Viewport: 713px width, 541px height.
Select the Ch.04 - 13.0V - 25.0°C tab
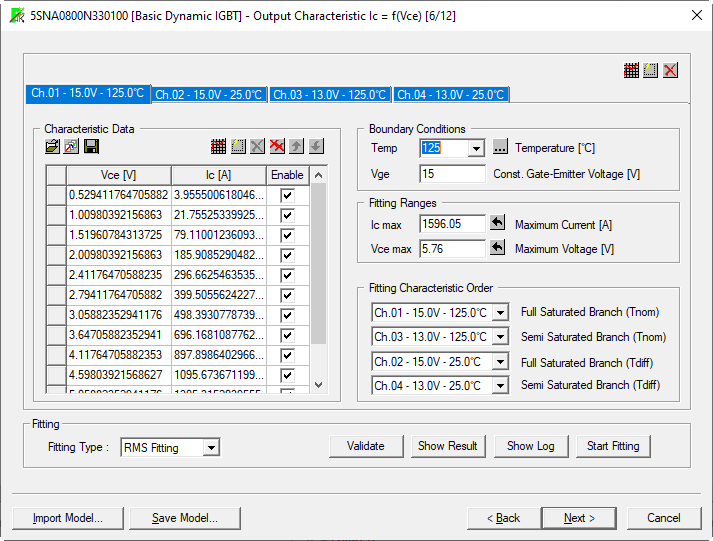451,95
